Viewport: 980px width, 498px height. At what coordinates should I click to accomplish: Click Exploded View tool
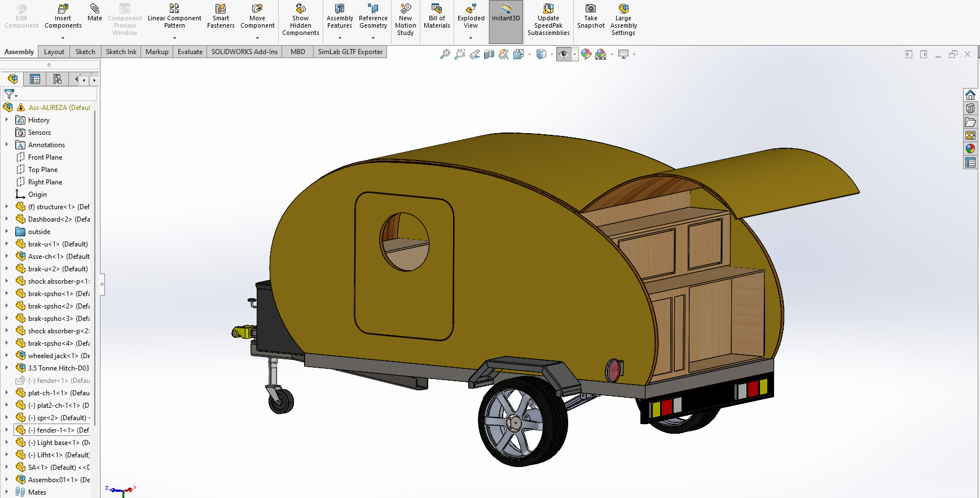pos(471,17)
